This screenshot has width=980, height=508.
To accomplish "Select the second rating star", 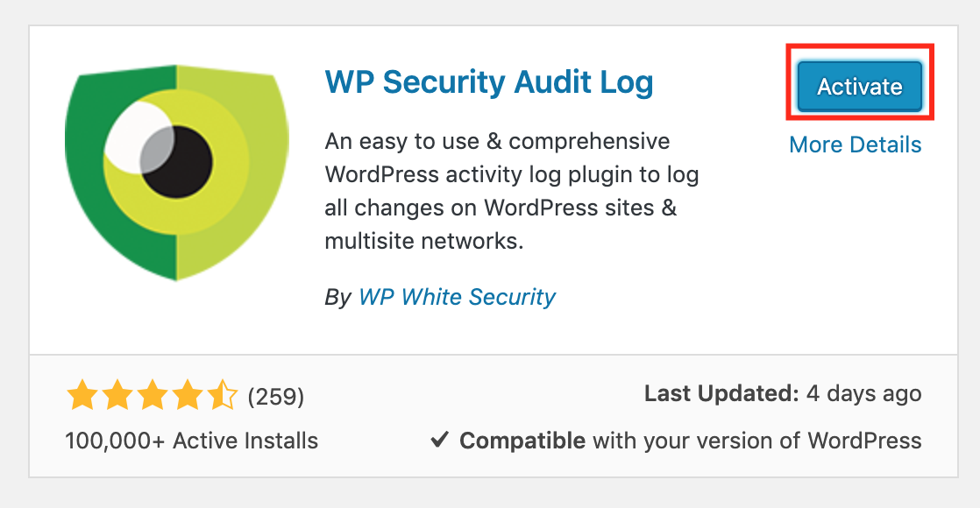I will (x=117, y=396).
